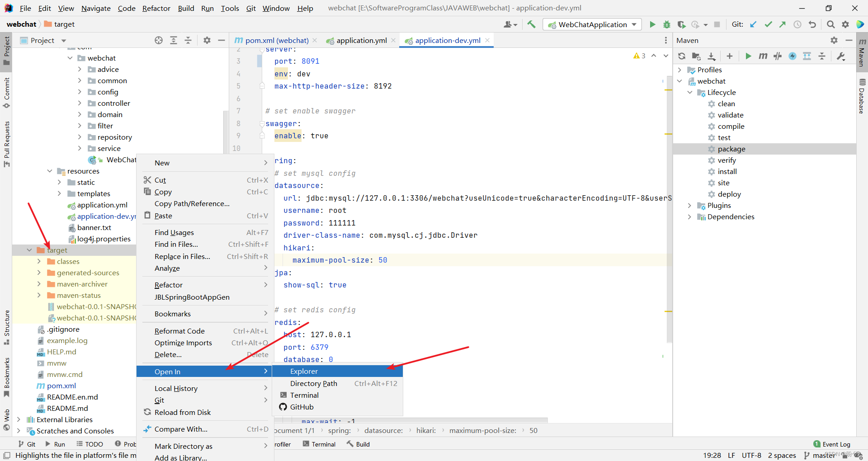
Task: Toggle Maven skip tests mode
Action: [793, 56]
